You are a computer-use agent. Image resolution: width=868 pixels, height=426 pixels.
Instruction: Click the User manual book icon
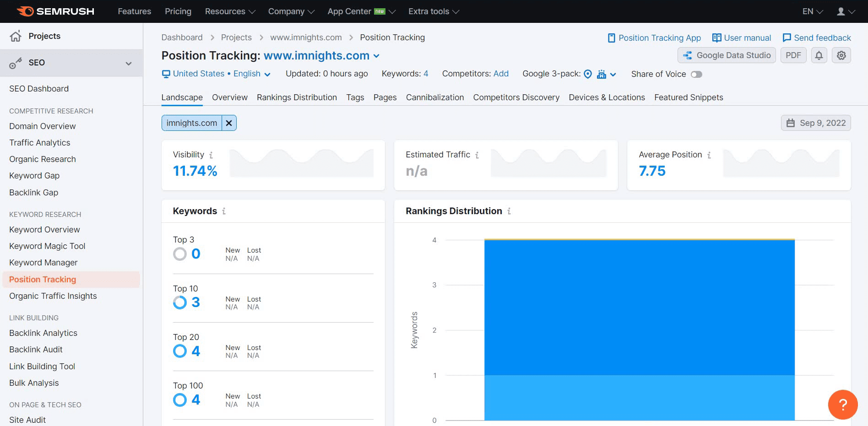717,38
